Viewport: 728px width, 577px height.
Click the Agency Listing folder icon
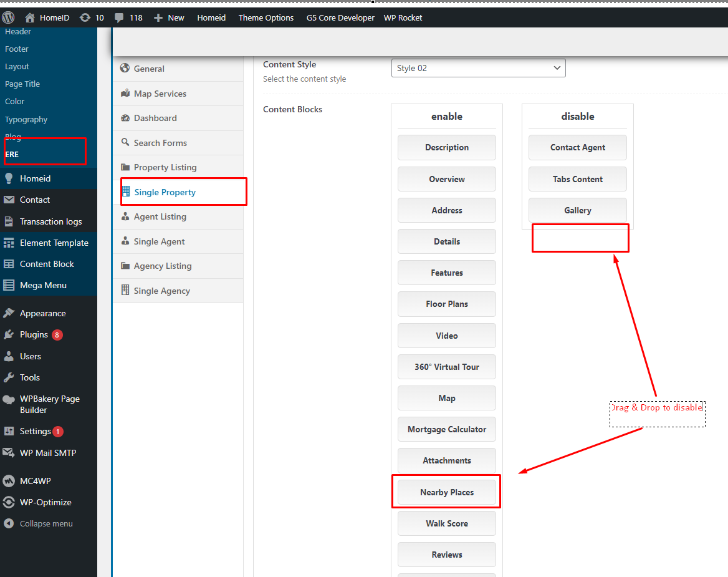point(125,265)
